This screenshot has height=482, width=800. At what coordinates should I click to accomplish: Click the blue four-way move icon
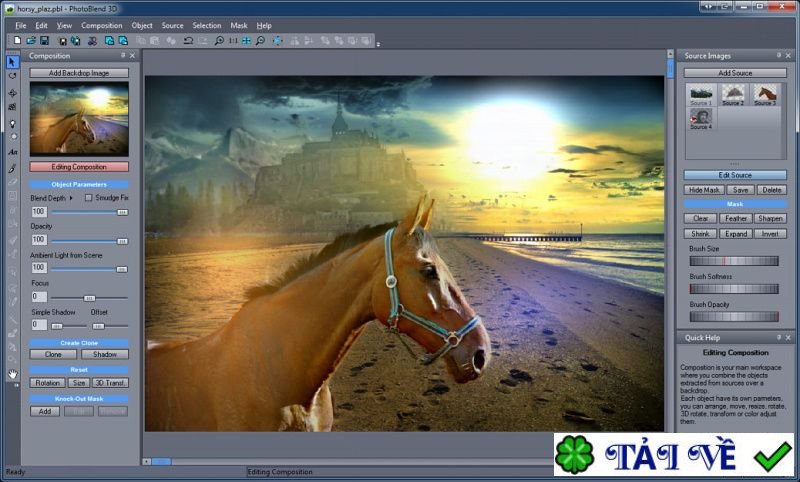pyautogui.click(x=278, y=40)
